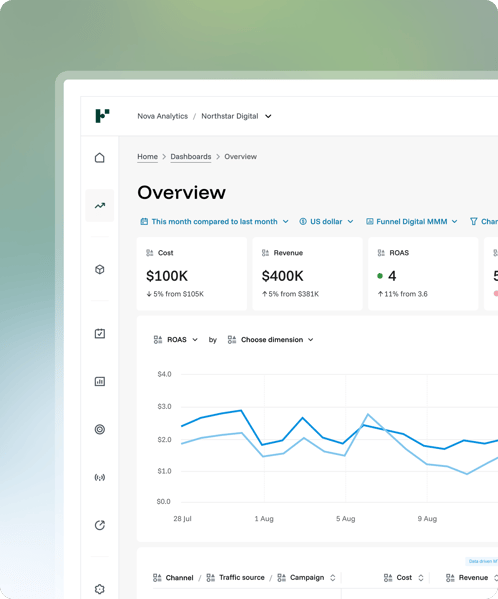Open the Choose dimension dropdown
The height and width of the screenshot is (599, 498).
pyautogui.click(x=271, y=340)
